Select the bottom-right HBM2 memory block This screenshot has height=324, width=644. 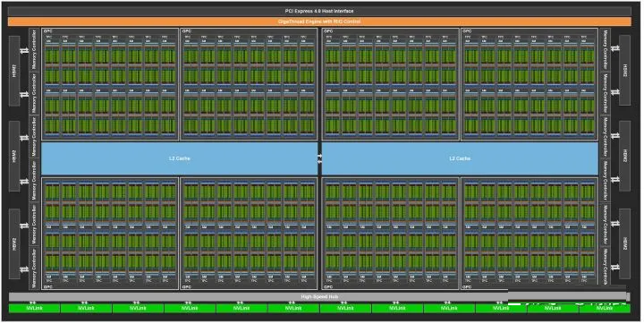pyautogui.click(x=624, y=243)
